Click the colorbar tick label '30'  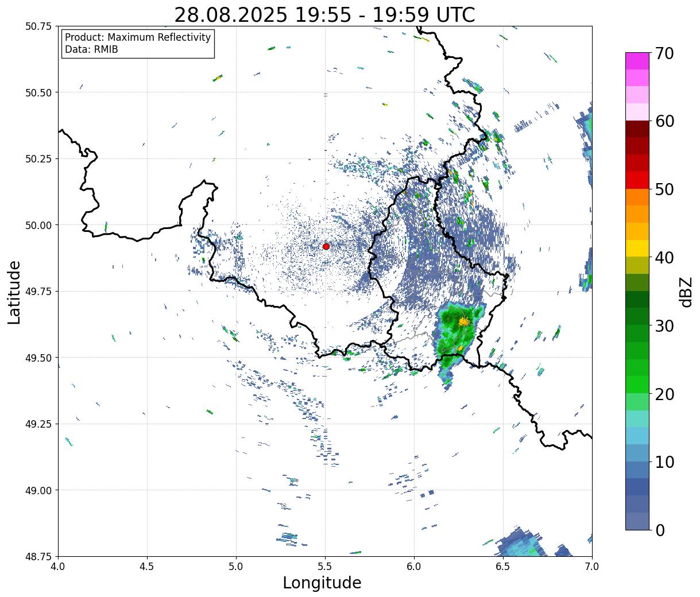tap(664, 325)
